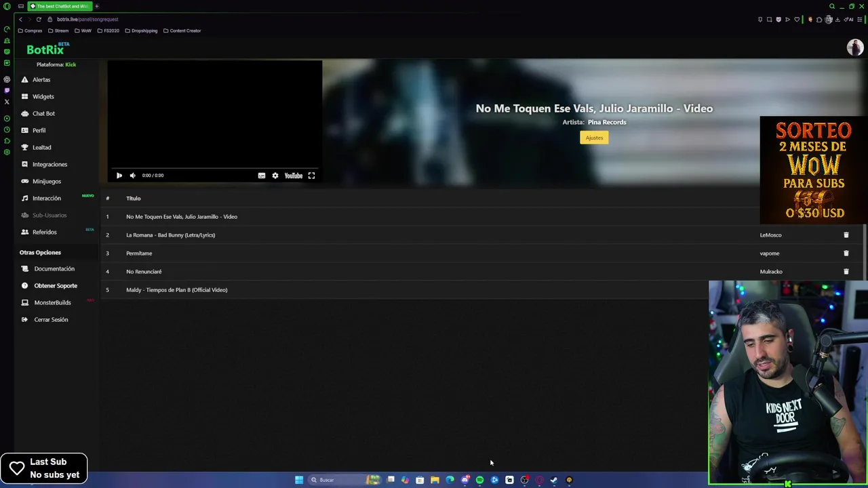
Task: Delete No Renunciaré from queue
Action: click(x=846, y=272)
